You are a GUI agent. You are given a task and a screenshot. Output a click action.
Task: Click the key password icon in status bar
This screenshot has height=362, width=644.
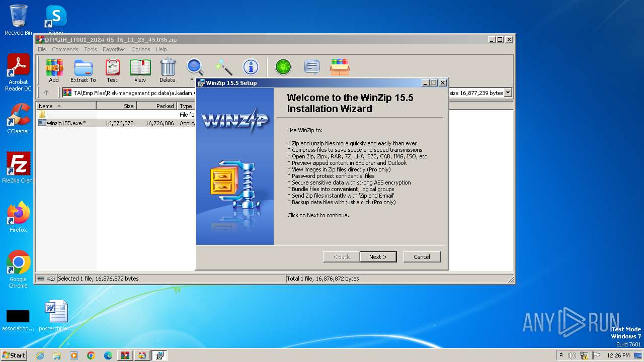coord(51,279)
